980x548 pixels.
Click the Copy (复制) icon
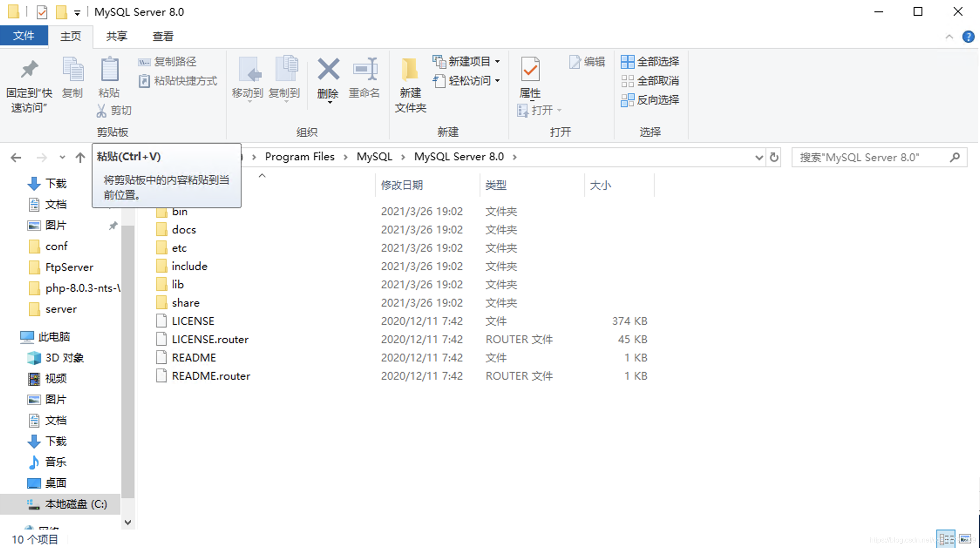[72, 78]
